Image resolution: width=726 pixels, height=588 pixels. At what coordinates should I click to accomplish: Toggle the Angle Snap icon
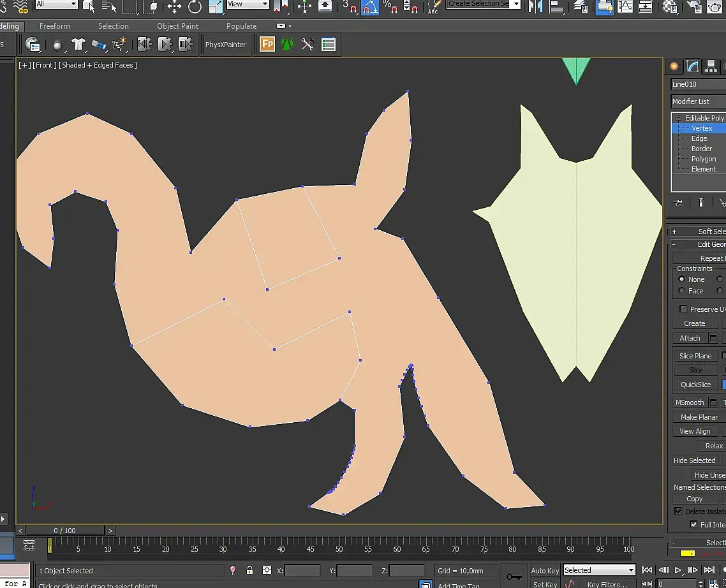tap(369, 7)
